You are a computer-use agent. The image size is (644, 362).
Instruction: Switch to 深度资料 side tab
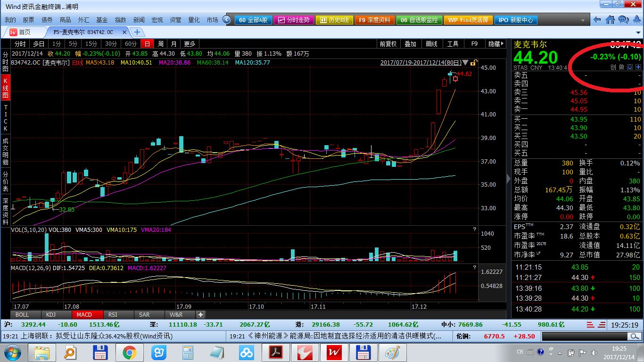coord(5,212)
